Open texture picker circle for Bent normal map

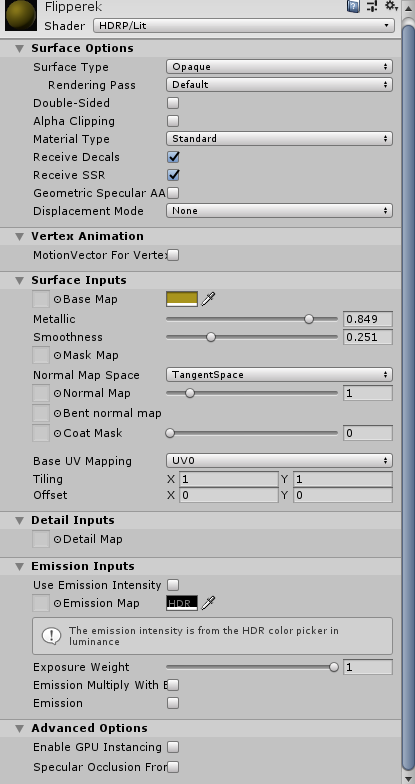pos(58,414)
